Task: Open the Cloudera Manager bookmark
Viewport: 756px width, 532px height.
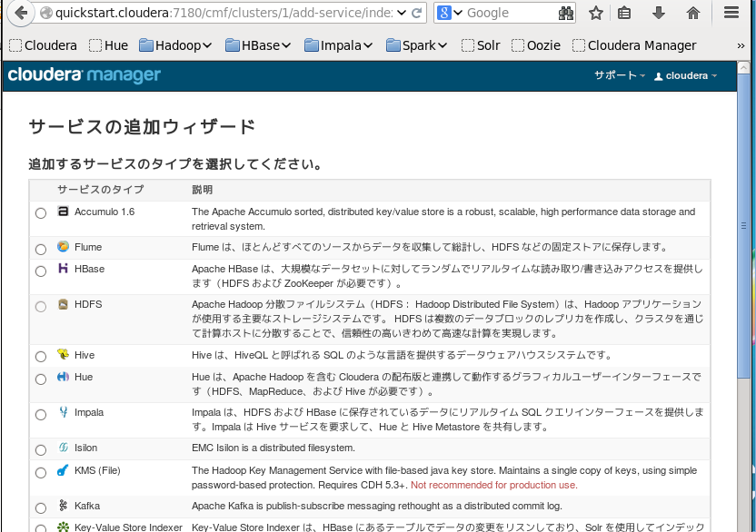Action: point(634,45)
